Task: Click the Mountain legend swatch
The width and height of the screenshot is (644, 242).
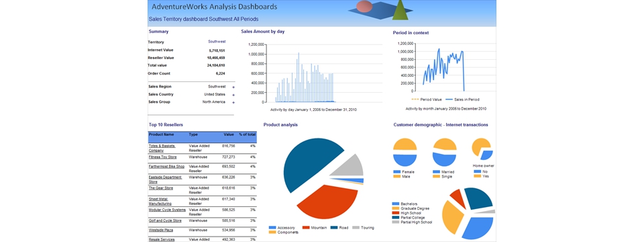Action: (306, 228)
